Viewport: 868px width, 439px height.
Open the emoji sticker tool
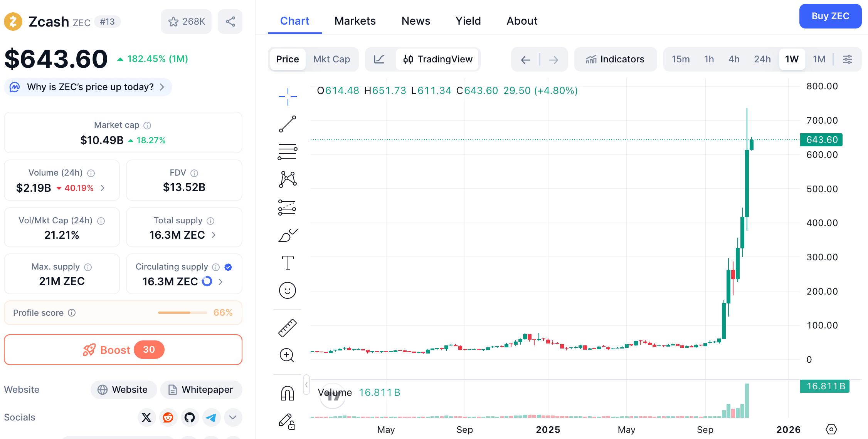[x=288, y=290]
